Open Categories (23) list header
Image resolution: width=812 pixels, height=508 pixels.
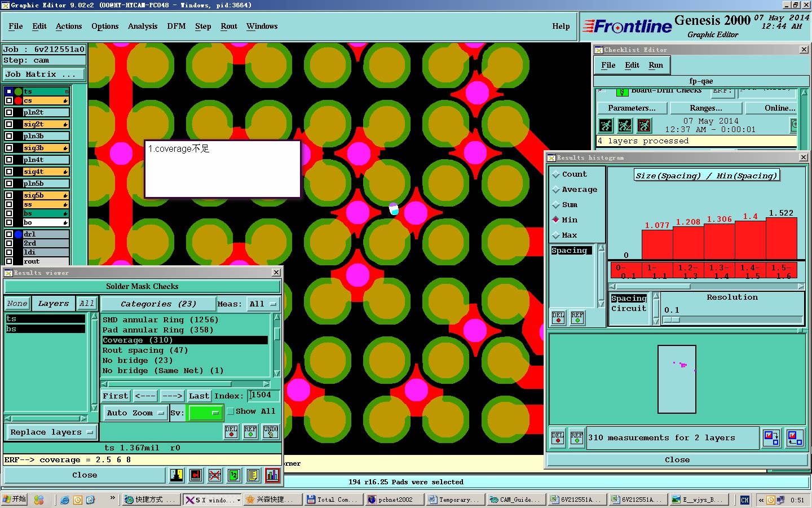pos(158,304)
